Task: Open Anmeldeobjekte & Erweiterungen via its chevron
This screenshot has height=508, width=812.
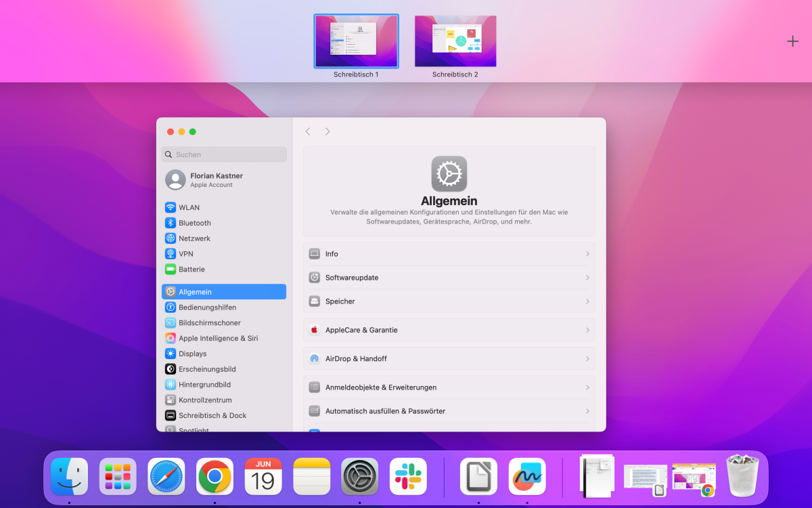Action: coord(585,387)
